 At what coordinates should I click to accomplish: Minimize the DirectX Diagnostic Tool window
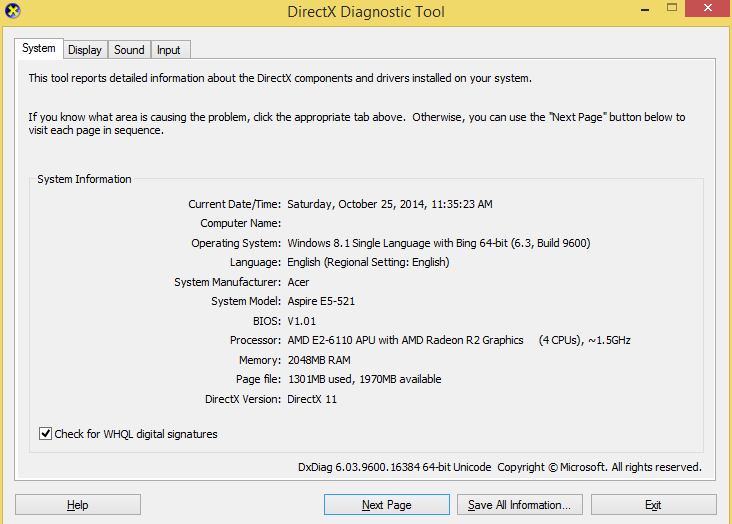tap(645, 9)
